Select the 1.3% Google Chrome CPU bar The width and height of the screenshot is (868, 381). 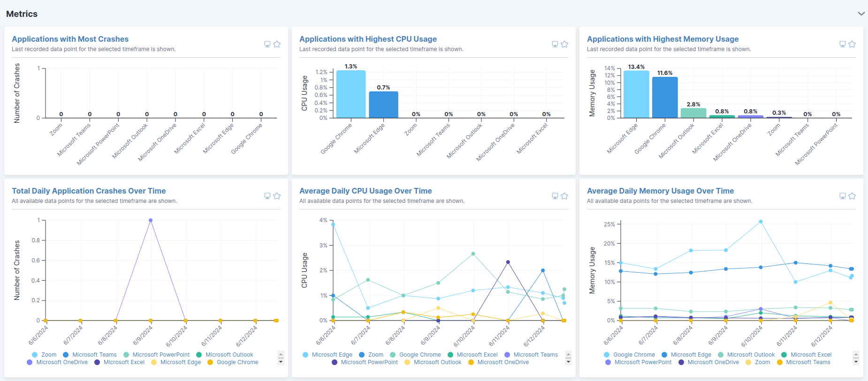coord(351,94)
